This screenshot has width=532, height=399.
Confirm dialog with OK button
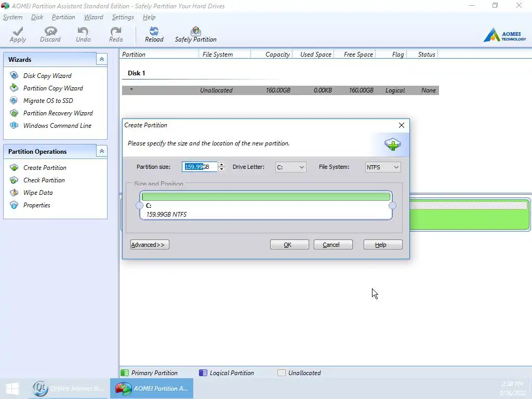click(289, 245)
